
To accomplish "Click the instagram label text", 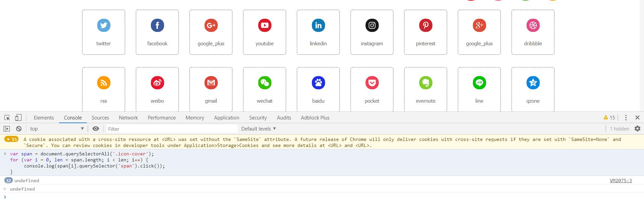I will point(372,44).
